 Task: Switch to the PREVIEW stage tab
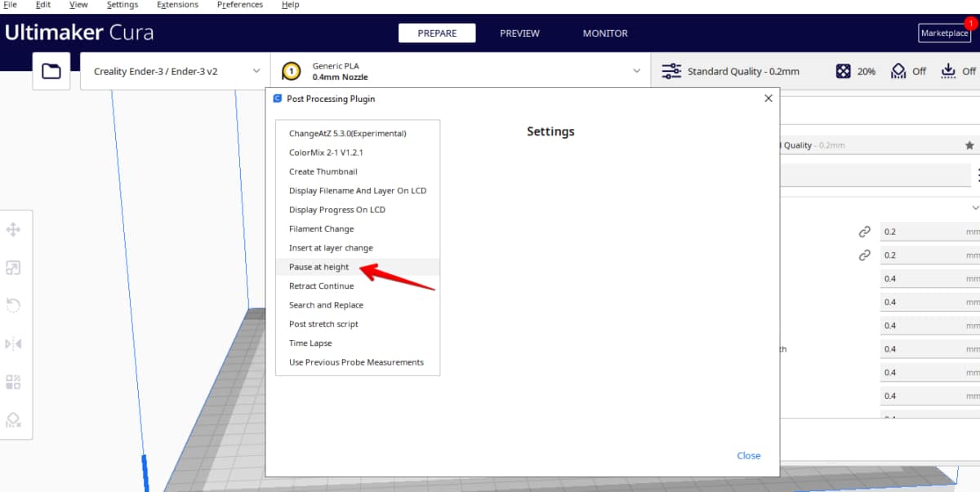519,33
